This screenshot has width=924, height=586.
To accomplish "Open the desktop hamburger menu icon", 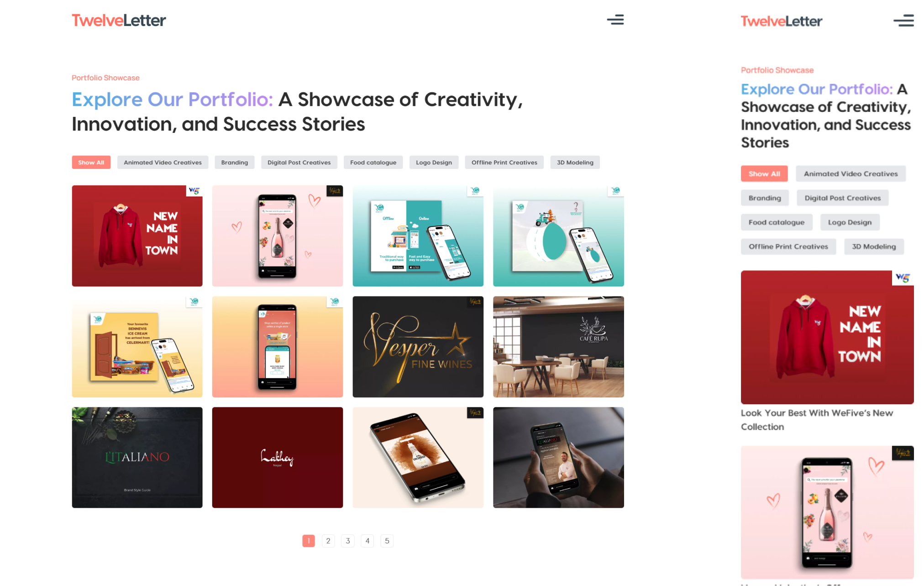I will 615,20.
